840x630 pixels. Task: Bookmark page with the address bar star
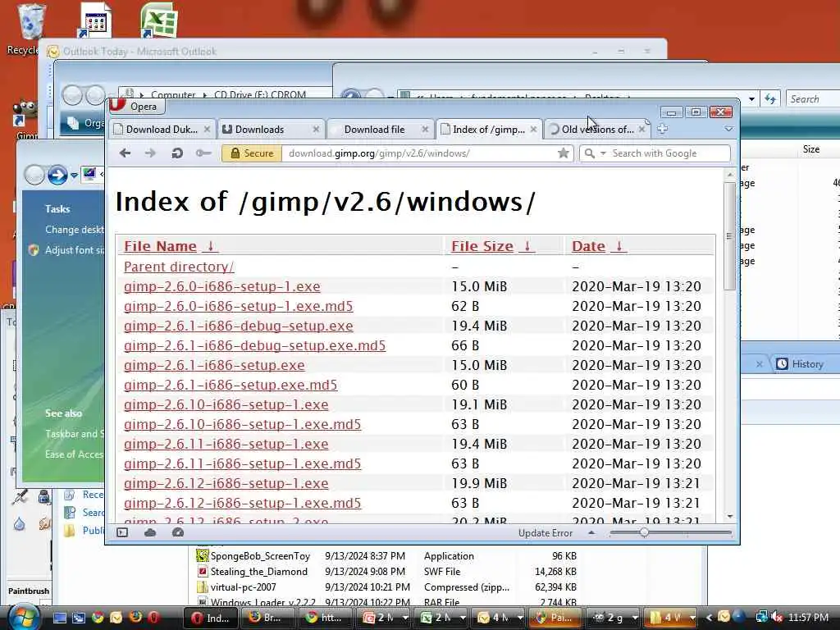pyautogui.click(x=563, y=153)
